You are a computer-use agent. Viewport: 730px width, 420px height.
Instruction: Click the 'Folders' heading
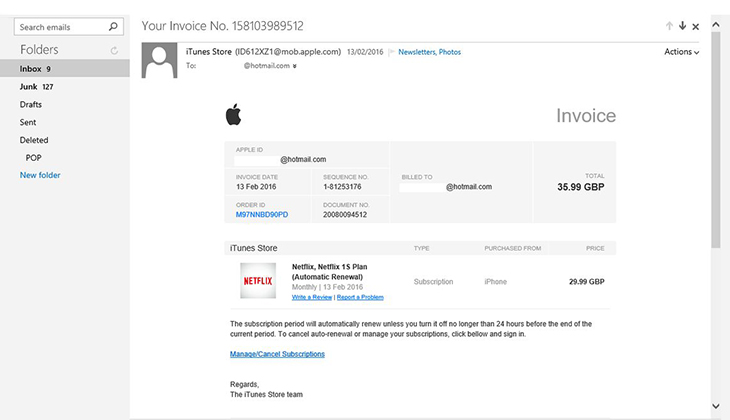[x=39, y=49]
